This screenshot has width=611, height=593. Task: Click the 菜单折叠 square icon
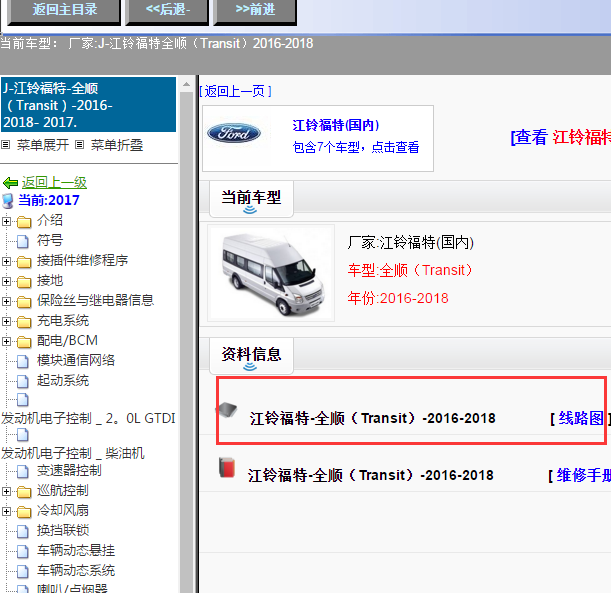pos(79,145)
